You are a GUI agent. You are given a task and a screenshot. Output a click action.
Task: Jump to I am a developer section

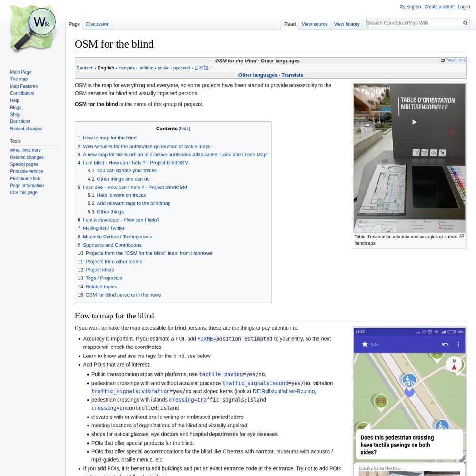121,220
